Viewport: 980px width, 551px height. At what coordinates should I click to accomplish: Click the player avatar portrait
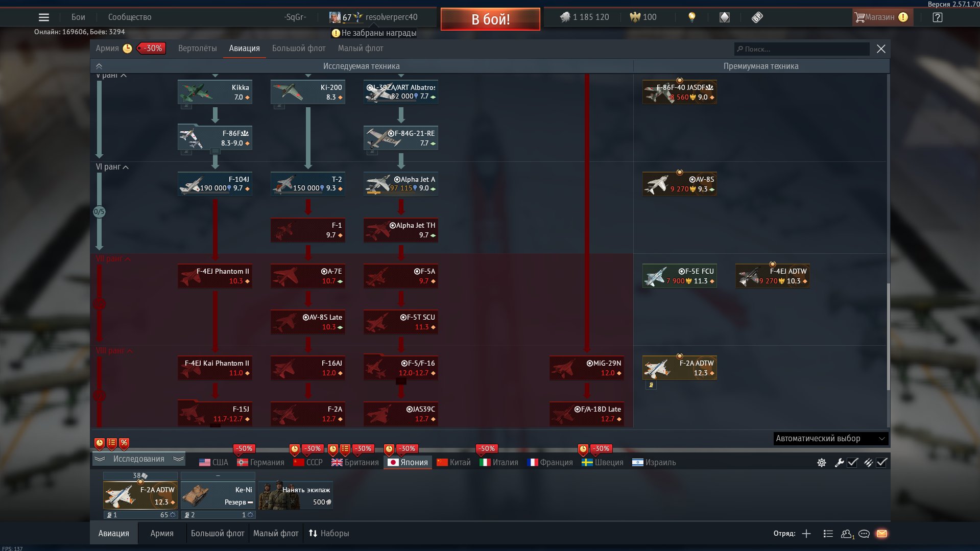(x=334, y=17)
